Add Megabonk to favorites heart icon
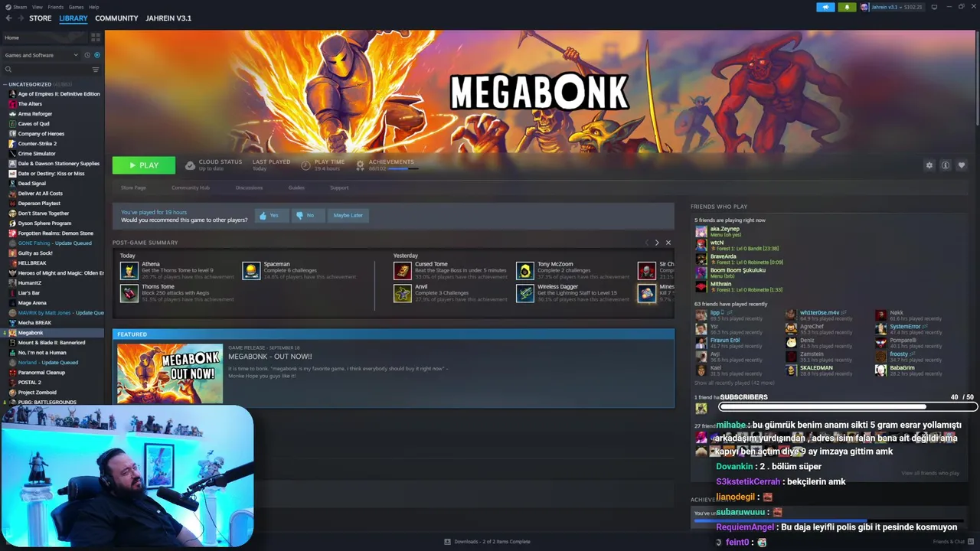This screenshot has height=551, width=980. click(962, 165)
